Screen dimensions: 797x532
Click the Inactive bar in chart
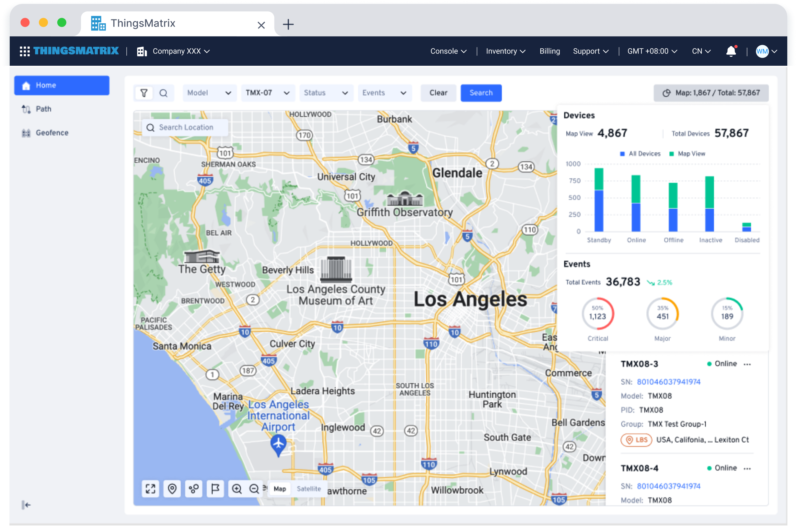[x=710, y=204]
